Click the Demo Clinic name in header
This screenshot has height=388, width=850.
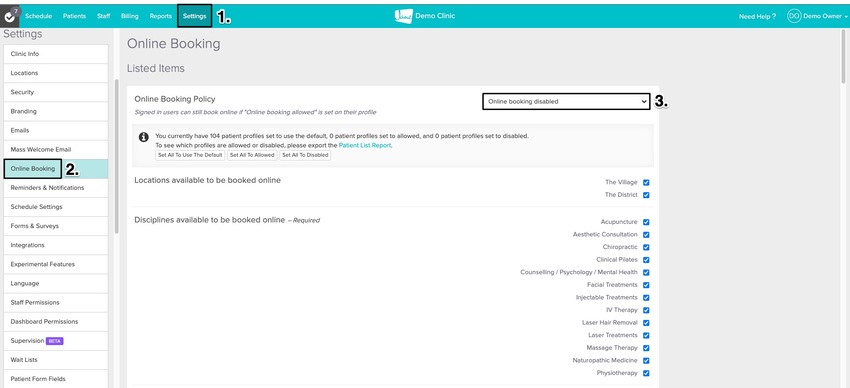coord(435,16)
